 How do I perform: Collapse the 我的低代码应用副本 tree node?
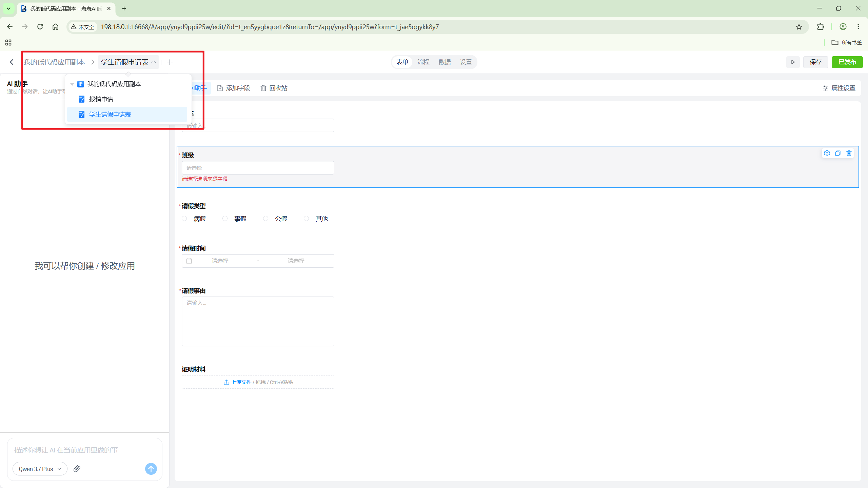72,84
